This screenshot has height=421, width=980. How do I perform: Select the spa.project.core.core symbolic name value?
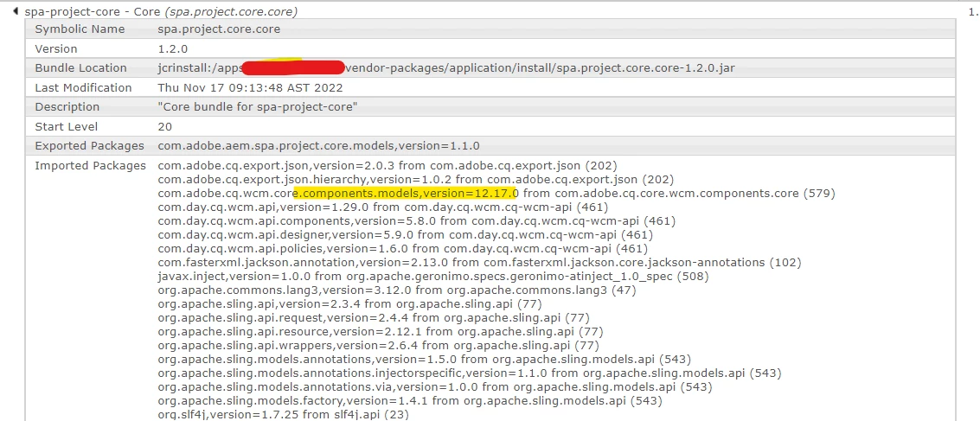pos(219,29)
